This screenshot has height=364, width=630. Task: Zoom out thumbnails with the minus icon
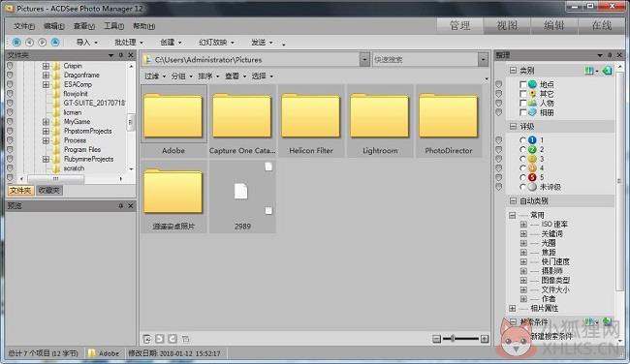(437, 339)
